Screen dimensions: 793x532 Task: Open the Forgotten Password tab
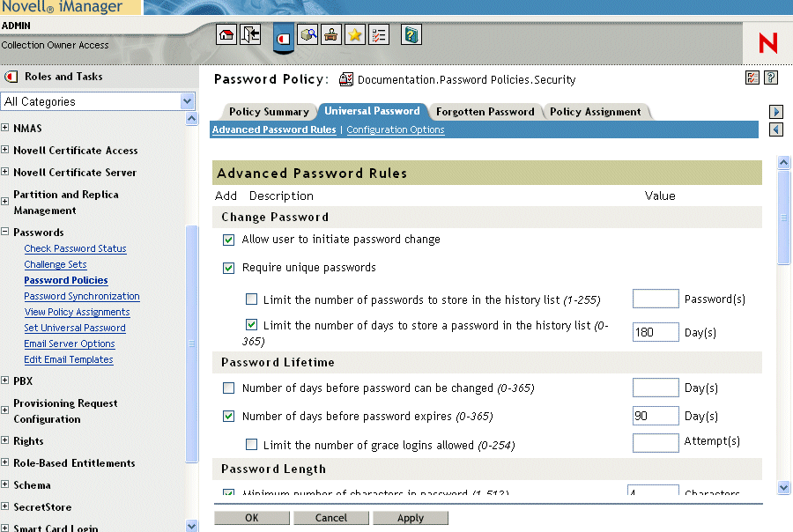point(485,112)
